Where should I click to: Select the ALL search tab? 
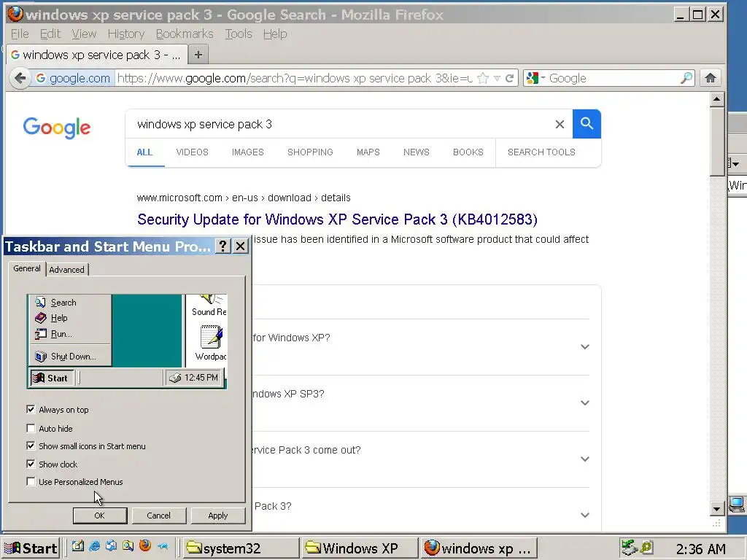tap(144, 152)
